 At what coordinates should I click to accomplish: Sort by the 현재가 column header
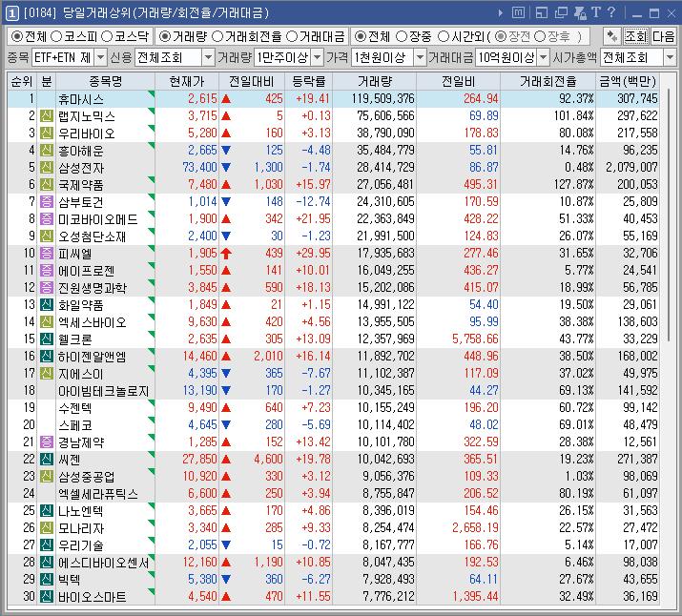(187, 81)
